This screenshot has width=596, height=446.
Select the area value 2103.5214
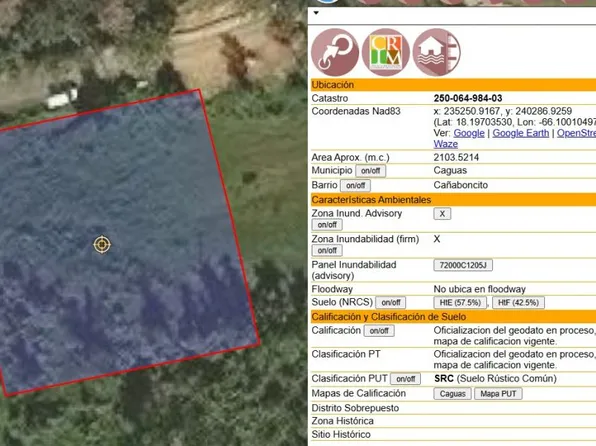click(x=456, y=157)
